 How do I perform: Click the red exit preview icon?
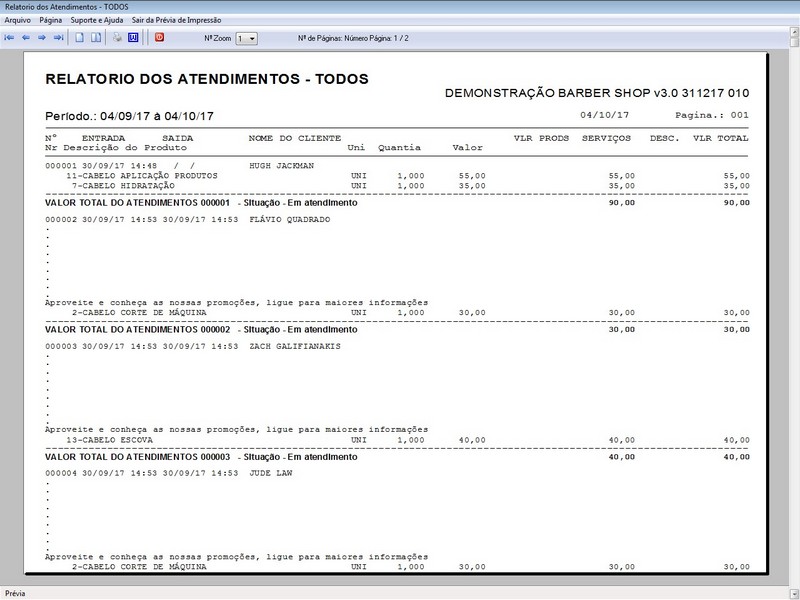click(160, 38)
